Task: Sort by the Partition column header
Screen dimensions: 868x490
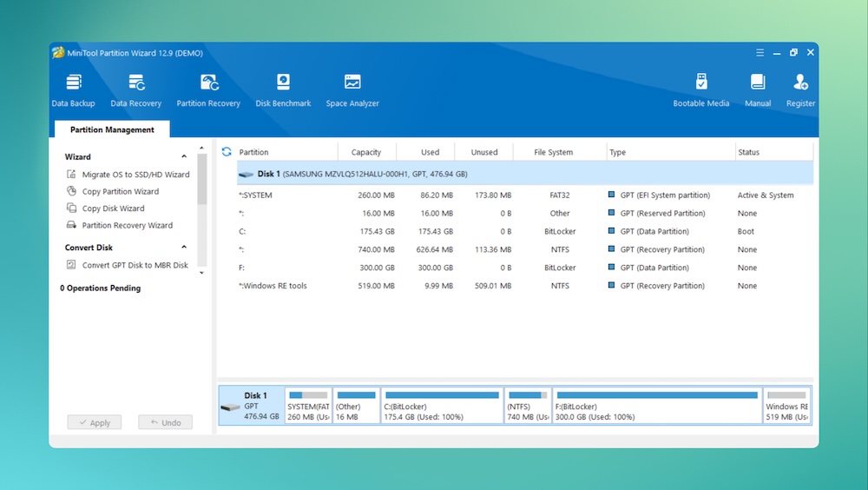Action: 286,152
